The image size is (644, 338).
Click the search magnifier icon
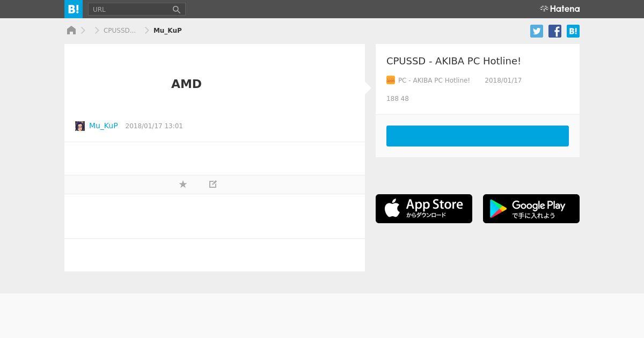click(177, 9)
